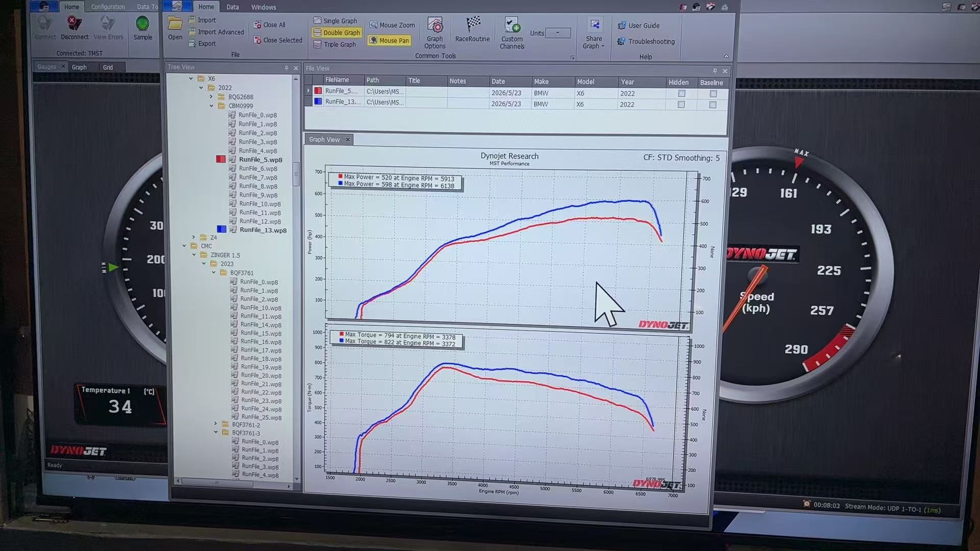Pin the File View panel
Image resolution: width=980 pixels, height=551 pixels.
(715, 71)
